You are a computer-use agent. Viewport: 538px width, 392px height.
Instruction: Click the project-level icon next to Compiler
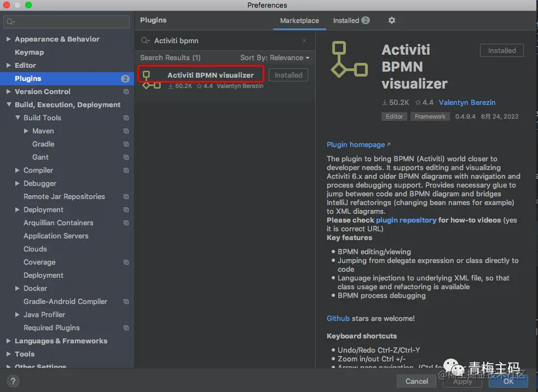(x=126, y=170)
